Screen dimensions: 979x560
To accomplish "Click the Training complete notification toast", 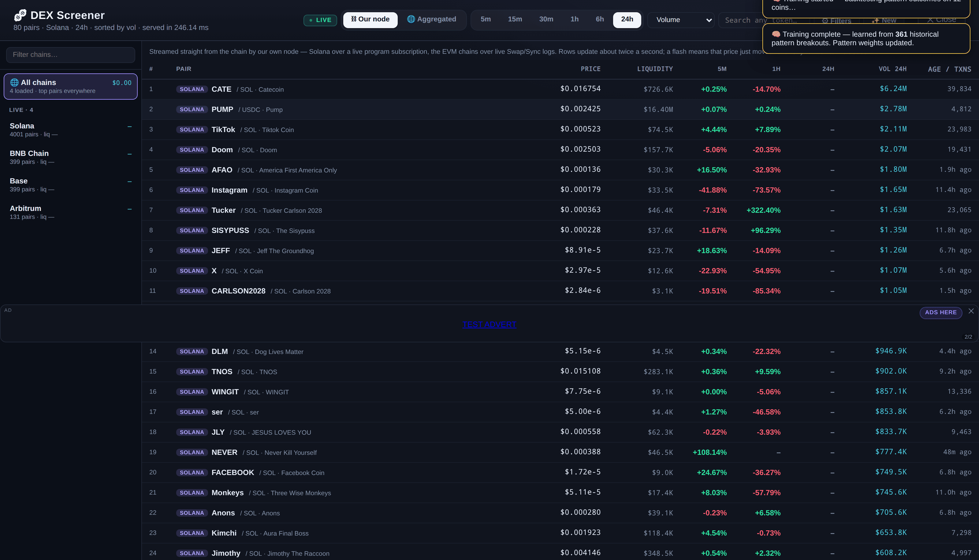I will [x=866, y=39].
